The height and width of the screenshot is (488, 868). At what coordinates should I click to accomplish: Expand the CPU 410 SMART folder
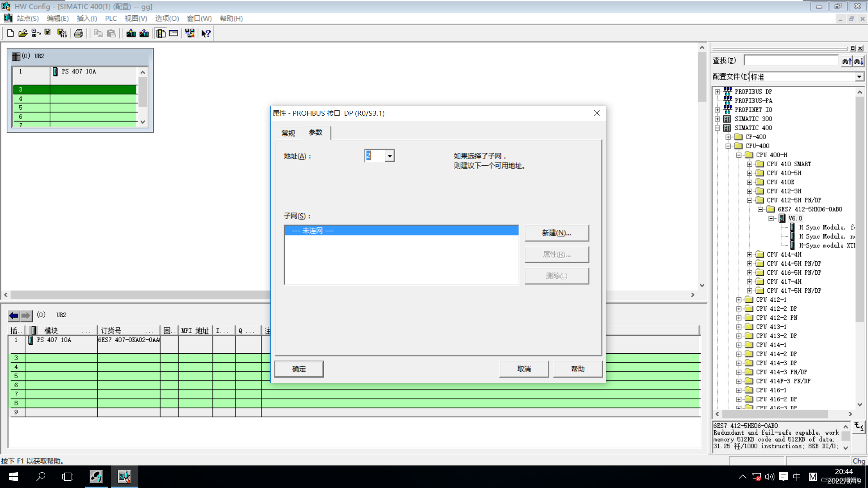[750, 164]
